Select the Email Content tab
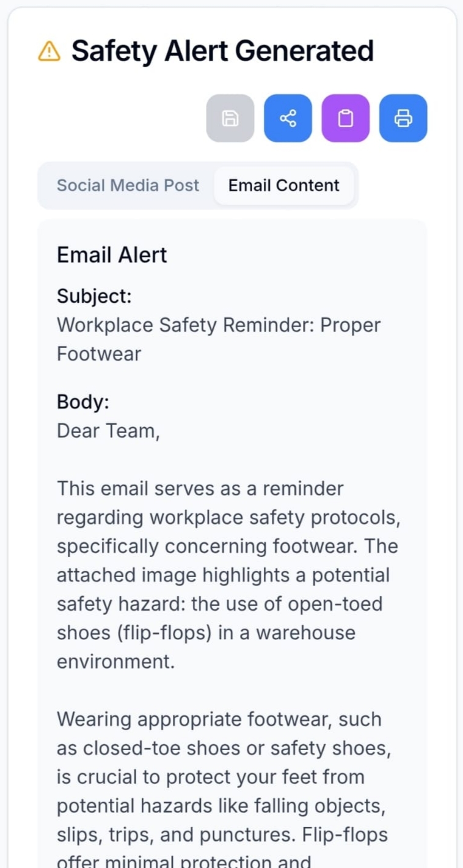 [283, 185]
